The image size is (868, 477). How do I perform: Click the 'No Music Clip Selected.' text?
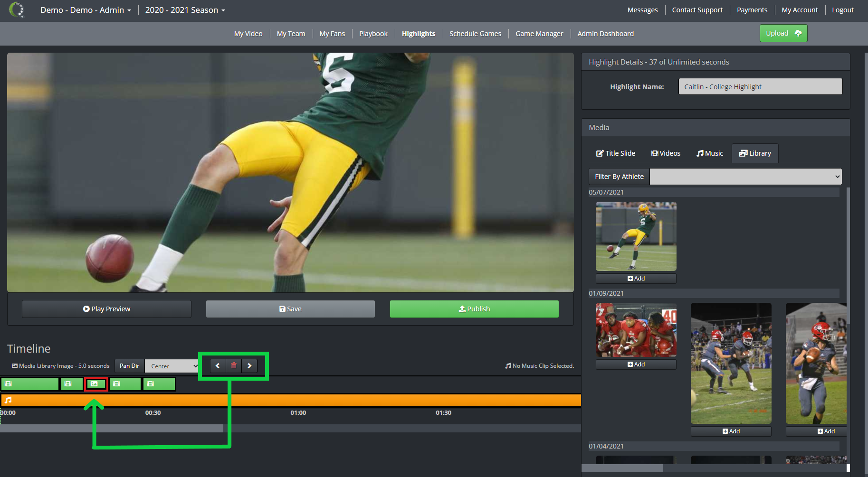click(543, 366)
